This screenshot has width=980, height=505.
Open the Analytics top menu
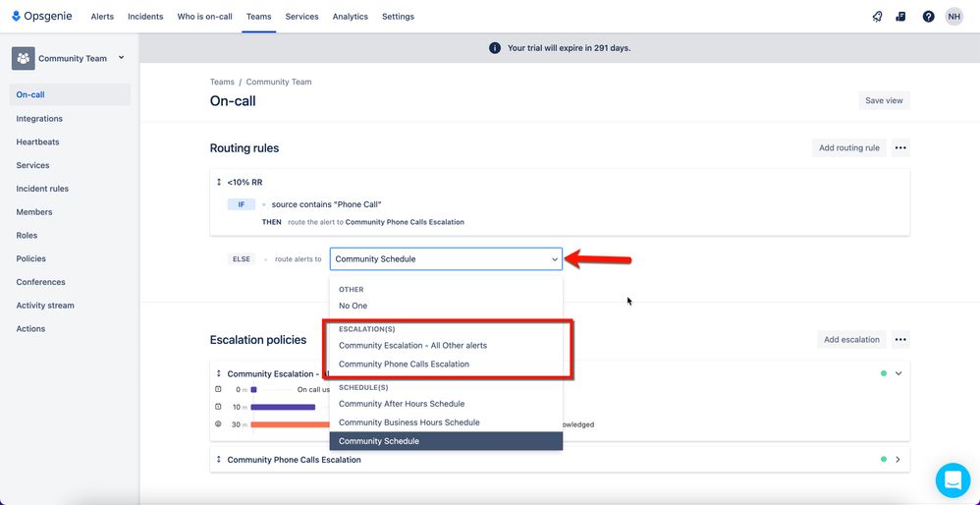pos(350,17)
